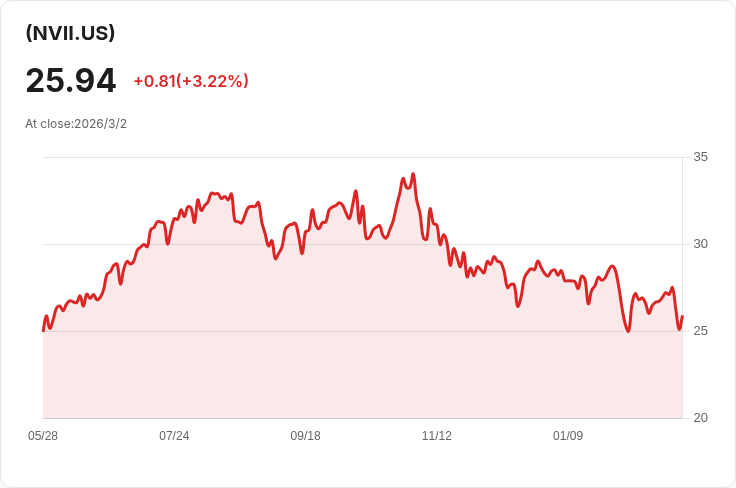The image size is (736, 488).
Task: Click the At close:2026/3/2 timestamp
Action: 76,124
